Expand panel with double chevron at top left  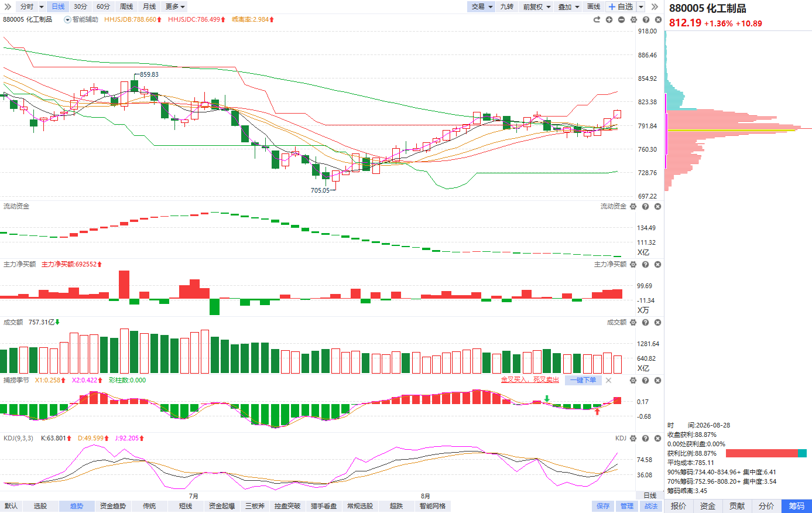point(8,6)
